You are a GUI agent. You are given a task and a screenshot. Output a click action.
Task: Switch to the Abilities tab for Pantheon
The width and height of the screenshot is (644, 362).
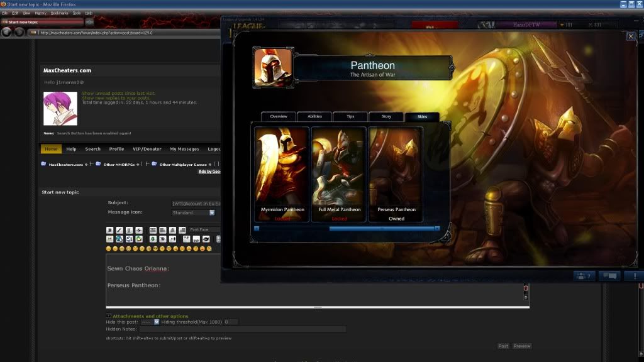pyautogui.click(x=314, y=116)
